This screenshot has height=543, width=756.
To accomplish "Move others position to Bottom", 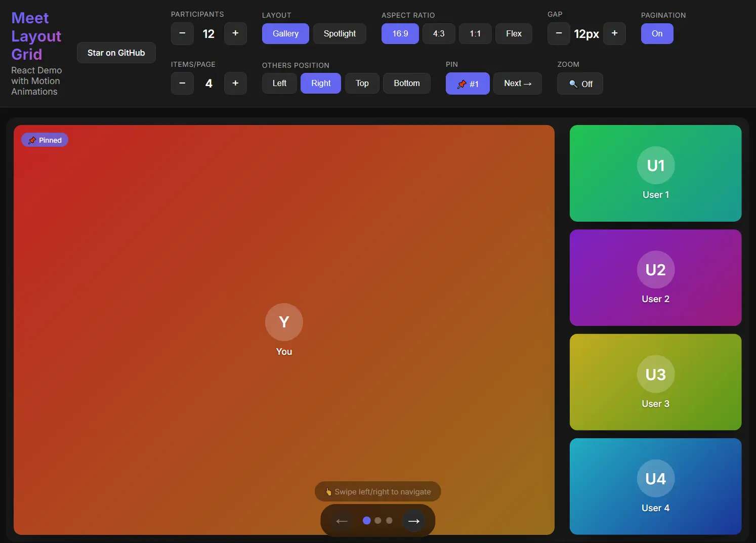I will click(407, 83).
